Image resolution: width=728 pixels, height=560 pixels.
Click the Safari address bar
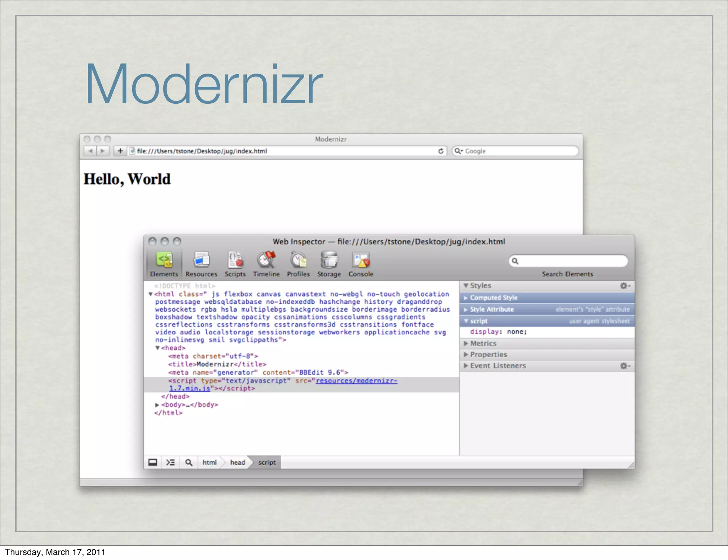click(x=287, y=151)
